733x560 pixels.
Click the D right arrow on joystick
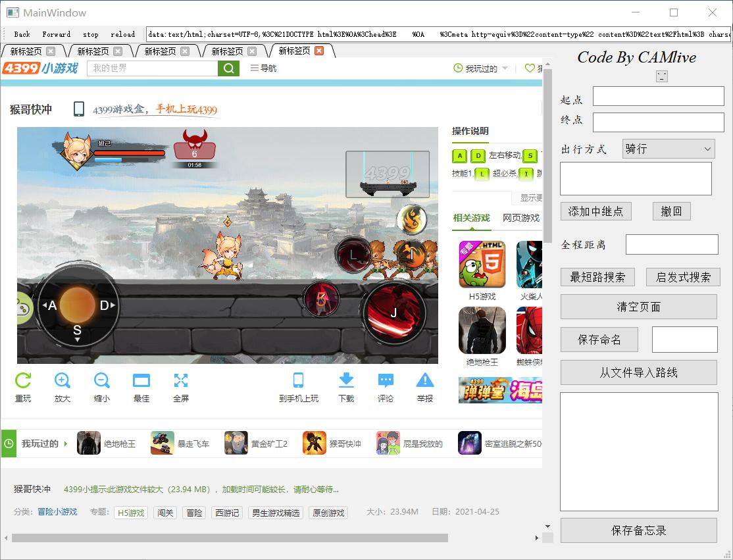click(x=107, y=306)
